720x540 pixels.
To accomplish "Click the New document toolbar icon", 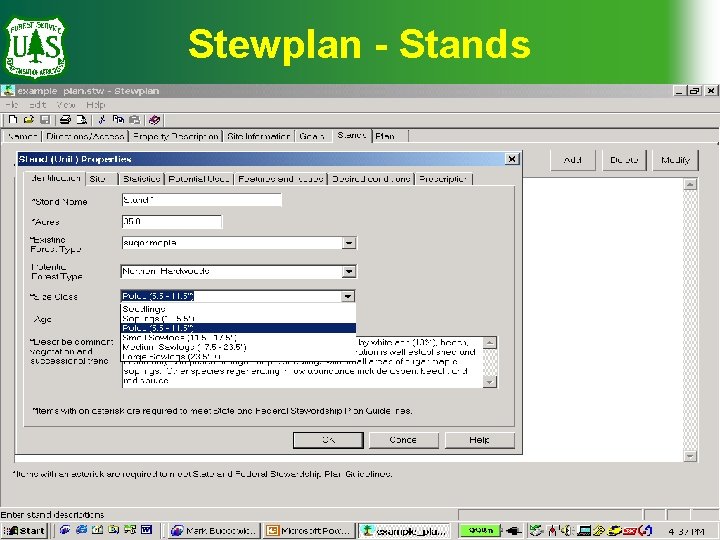I will pos(13,120).
